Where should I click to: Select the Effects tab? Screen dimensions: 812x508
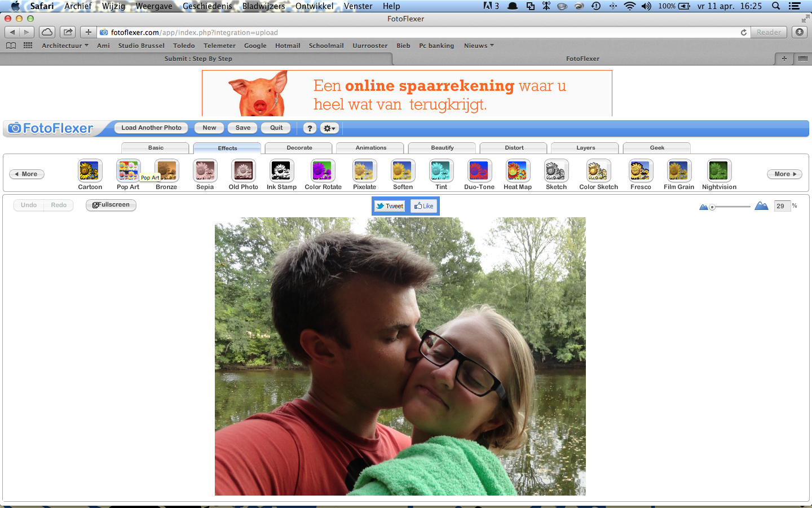pyautogui.click(x=227, y=148)
